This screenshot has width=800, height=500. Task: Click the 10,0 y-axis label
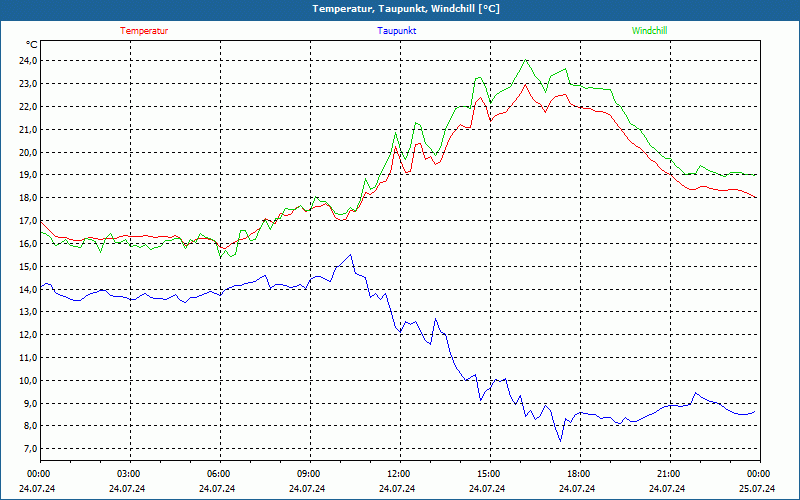click(28, 381)
